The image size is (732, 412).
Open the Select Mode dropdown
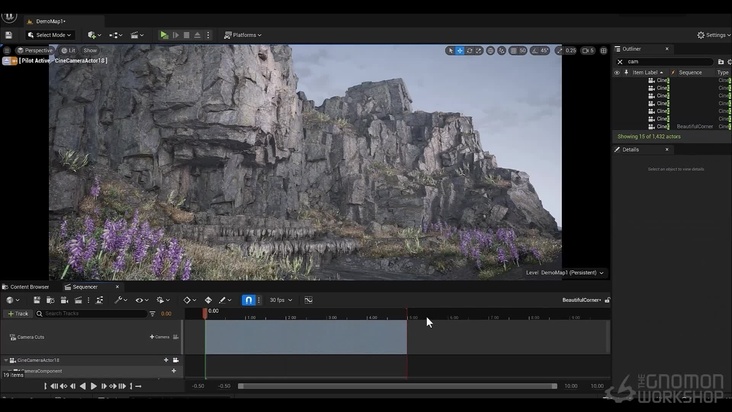50,35
